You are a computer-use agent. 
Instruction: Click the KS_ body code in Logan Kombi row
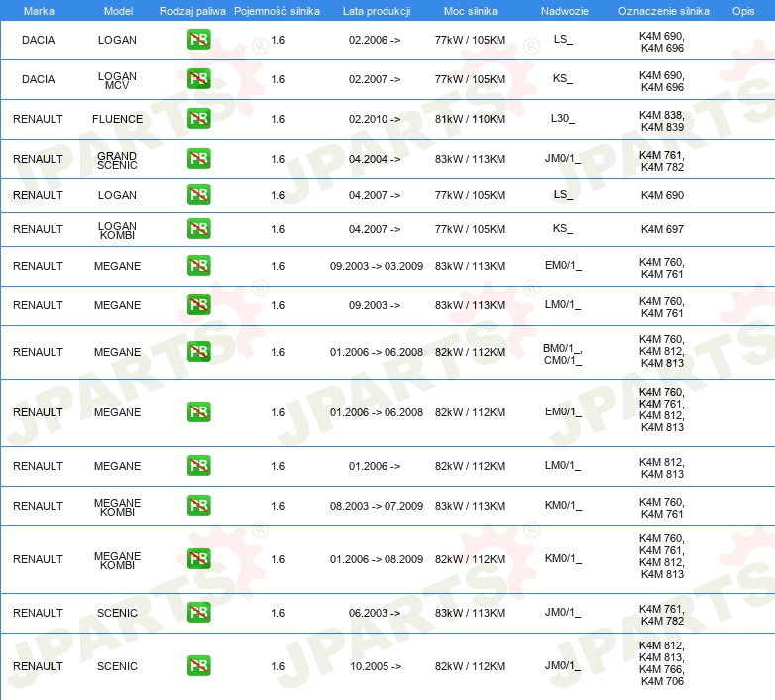(x=563, y=228)
